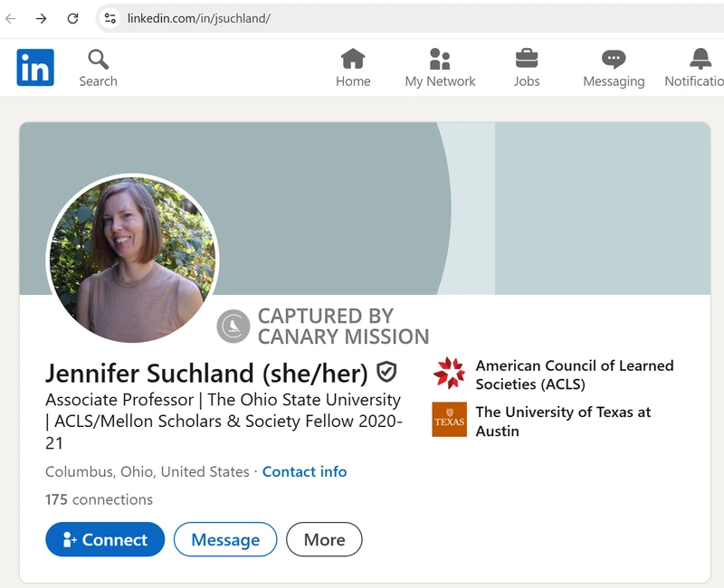This screenshot has width=724, height=588.
Task: Open the Messaging chat icon
Action: (614, 60)
